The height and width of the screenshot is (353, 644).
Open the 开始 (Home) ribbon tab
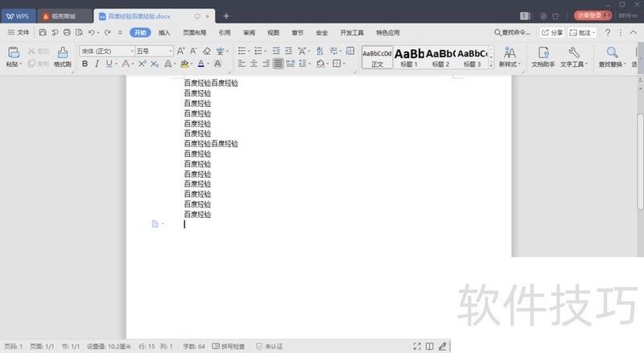[x=140, y=32]
